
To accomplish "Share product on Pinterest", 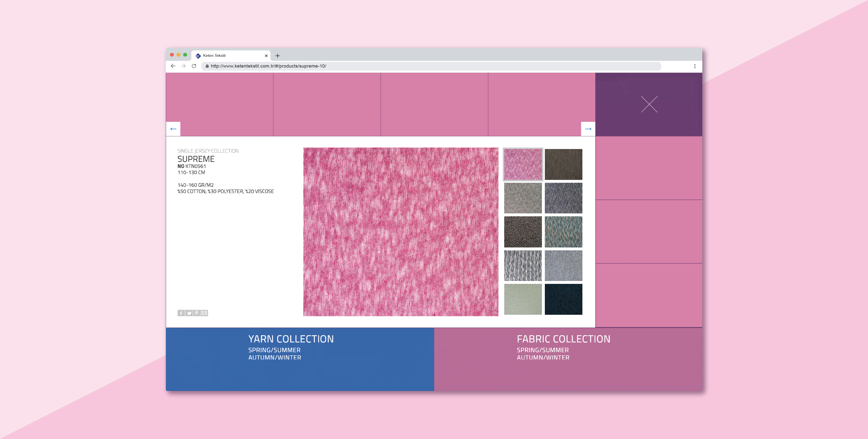I will (x=197, y=313).
